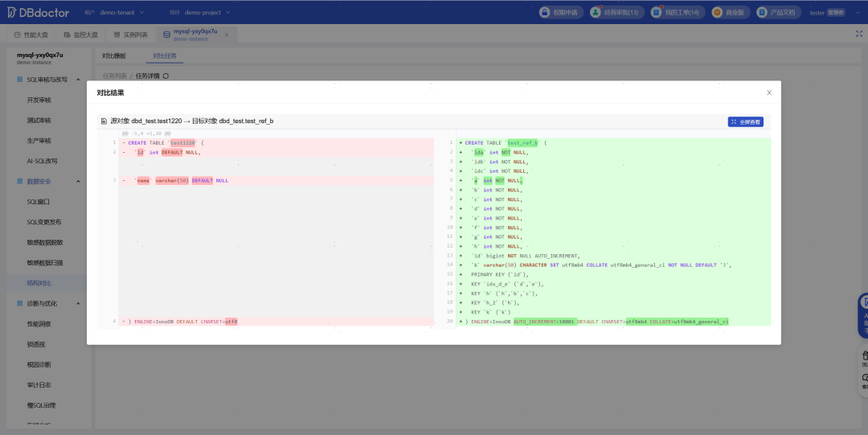
Task: Close the 对比结果 dialog
Action: [x=769, y=92]
